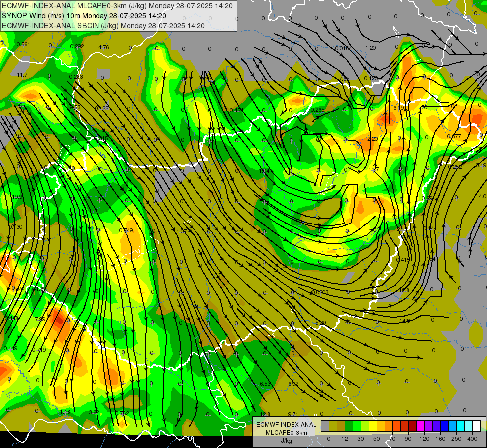This screenshot has width=487, height=448.
Task: Click the '1.07' value on the map
Action: 182,231
